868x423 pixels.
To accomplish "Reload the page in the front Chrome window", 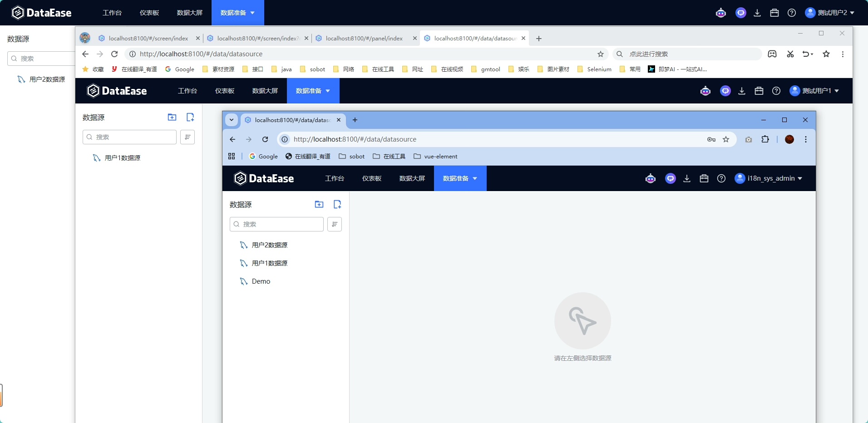I will click(x=265, y=139).
